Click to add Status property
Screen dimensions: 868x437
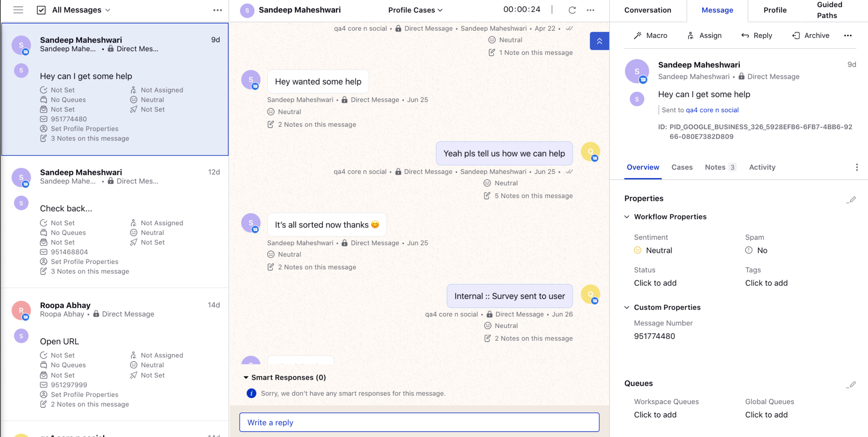pyautogui.click(x=655, y=282)
